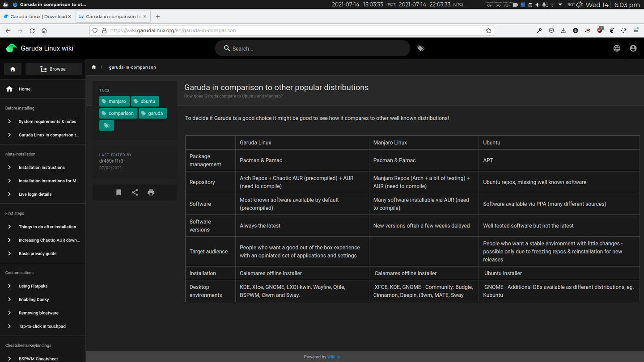The height and width of the screenshot is (362, 644).
Task: Open the Firefox hamburger menu
Action: [x=636, y=30]
